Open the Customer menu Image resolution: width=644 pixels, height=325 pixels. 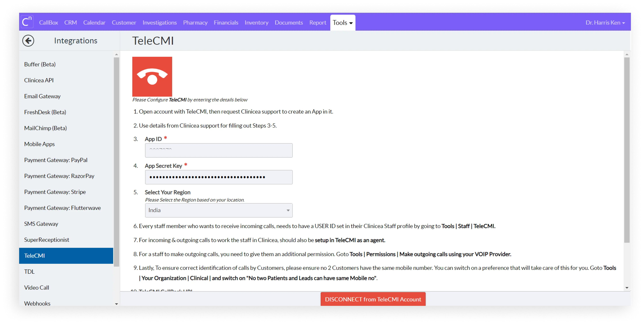click(124, 22)
